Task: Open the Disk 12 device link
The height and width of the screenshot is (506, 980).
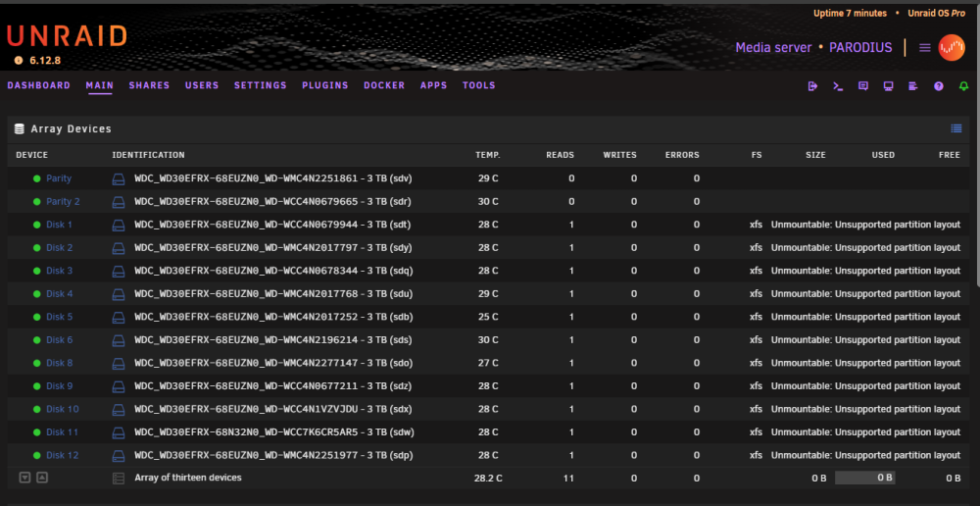Action: tap(63, 455)
